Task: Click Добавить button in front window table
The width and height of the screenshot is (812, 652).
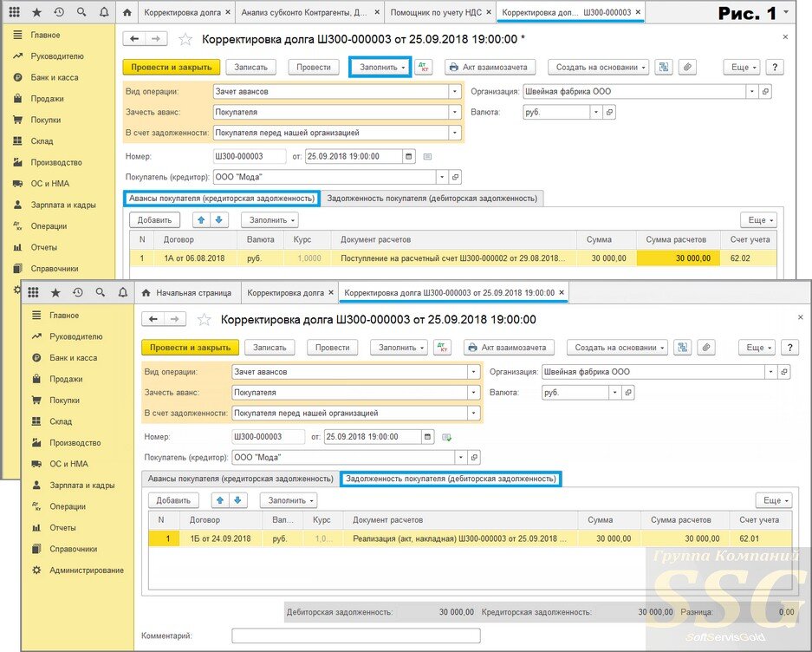Action: 173,500
